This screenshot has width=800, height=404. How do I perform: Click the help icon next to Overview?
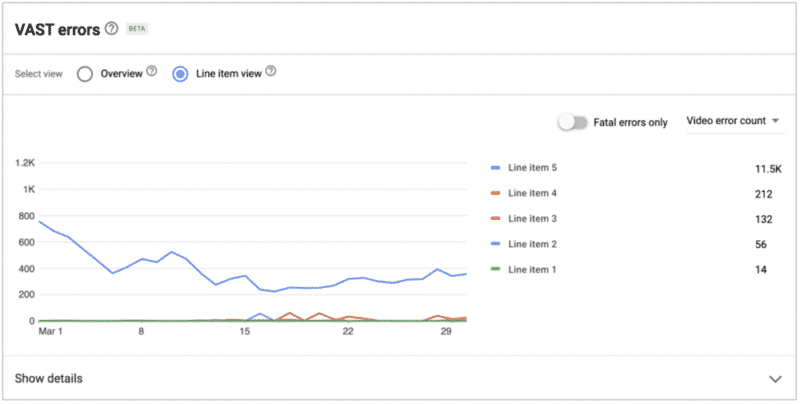152,72
